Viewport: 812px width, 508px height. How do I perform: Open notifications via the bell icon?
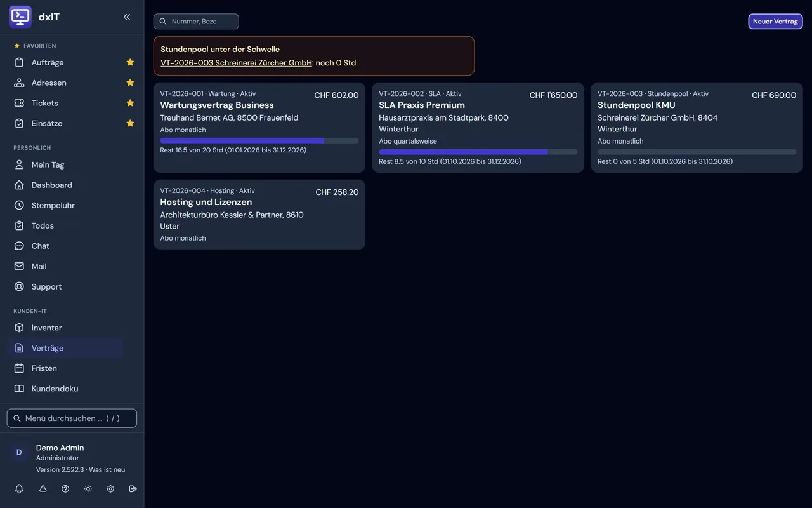click(19, 489)
